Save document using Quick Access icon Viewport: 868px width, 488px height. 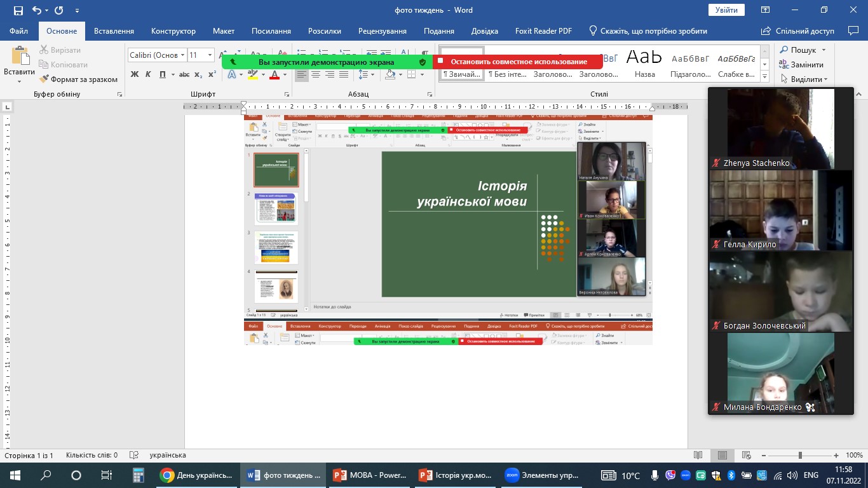pyautogui.click(x=18, y=10)
